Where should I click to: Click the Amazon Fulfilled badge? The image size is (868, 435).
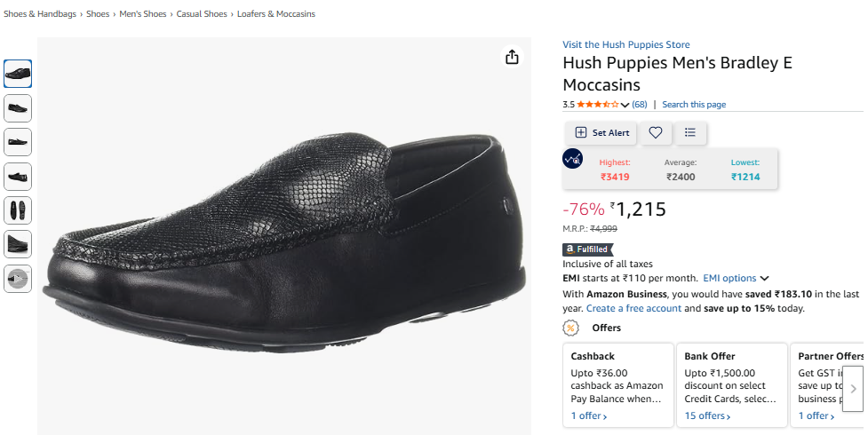(588, 249)
